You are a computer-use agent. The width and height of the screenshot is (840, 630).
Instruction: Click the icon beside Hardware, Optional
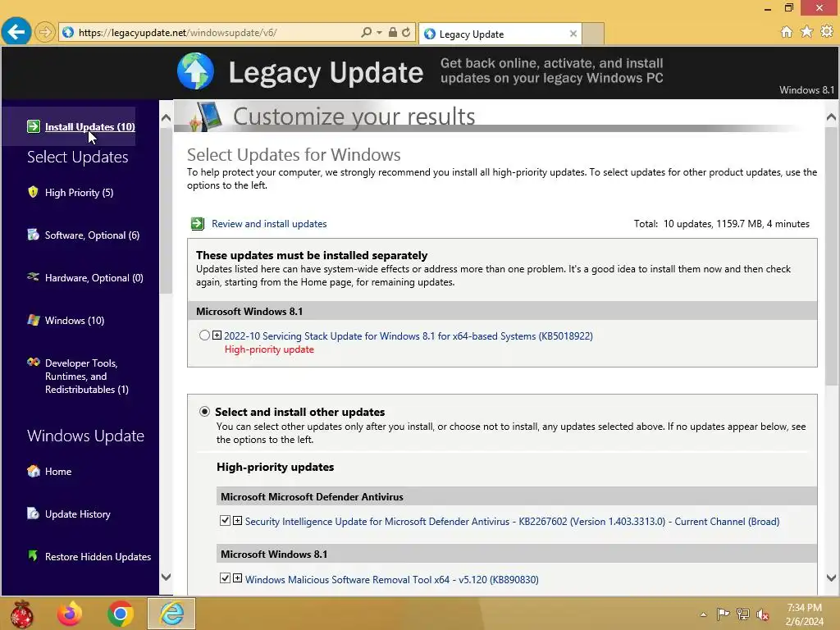tap(33, 277)
